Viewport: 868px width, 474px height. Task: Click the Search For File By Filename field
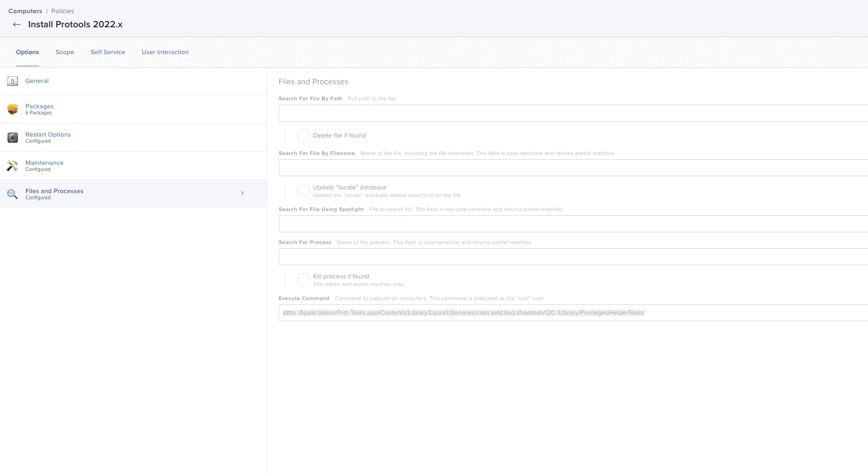click(573, 168)
